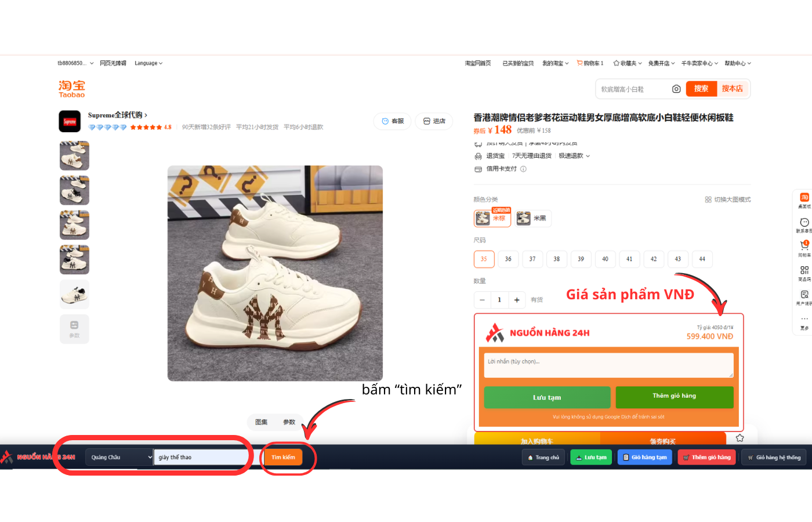812x522 pixels.
Task: Select size 42 option
Action: click(x=653, y=259)
